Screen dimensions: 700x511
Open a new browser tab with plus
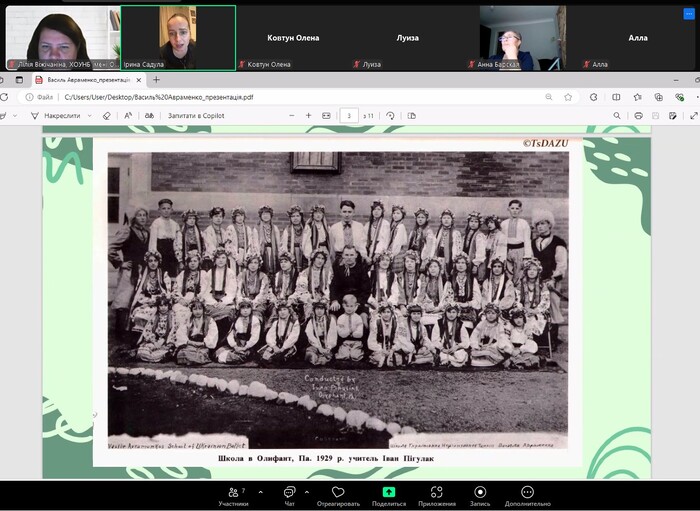click(156, 80)
